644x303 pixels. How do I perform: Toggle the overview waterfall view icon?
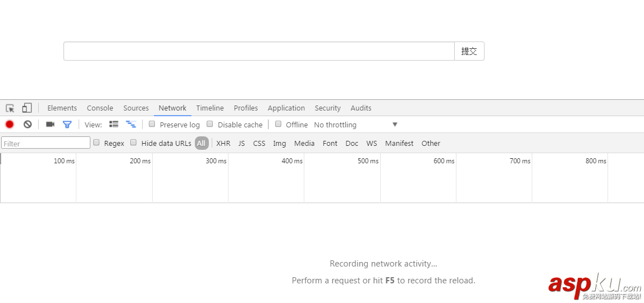click(131, 125)
